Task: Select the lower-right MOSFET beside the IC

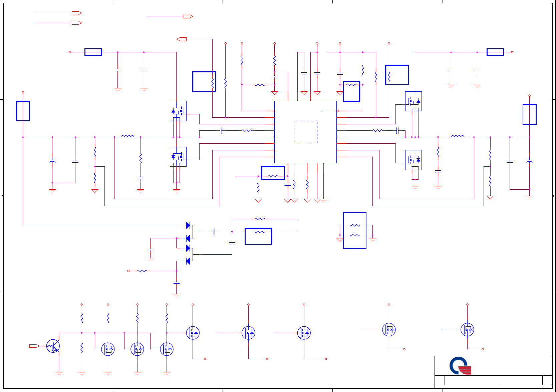Action: [413, 160]
